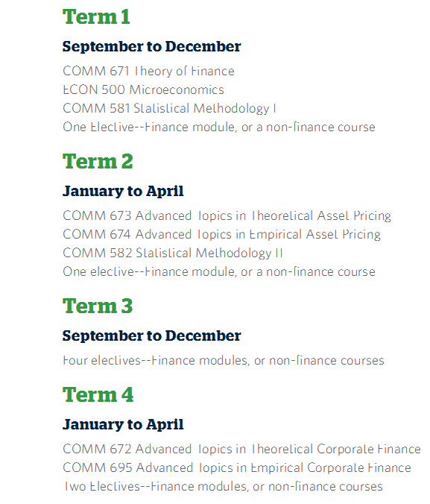The width and height of the screenshot is (430, 504).
Task: Click the Term 1 heading
Action: [x=96, y=16]
